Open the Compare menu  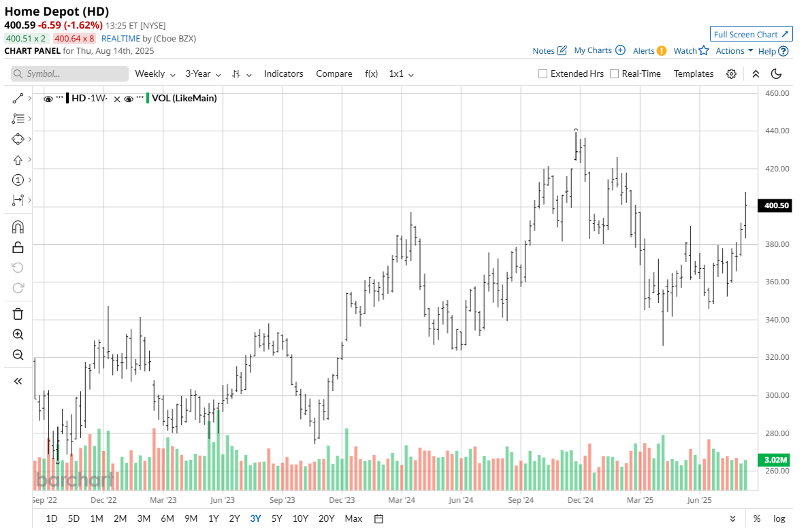tap(334, 73)
